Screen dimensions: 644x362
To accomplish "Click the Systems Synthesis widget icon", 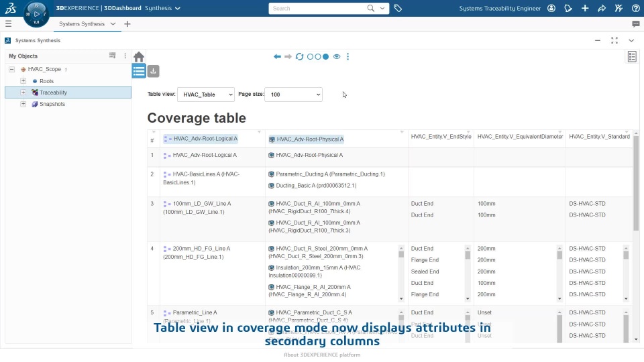I will (8, 40).
